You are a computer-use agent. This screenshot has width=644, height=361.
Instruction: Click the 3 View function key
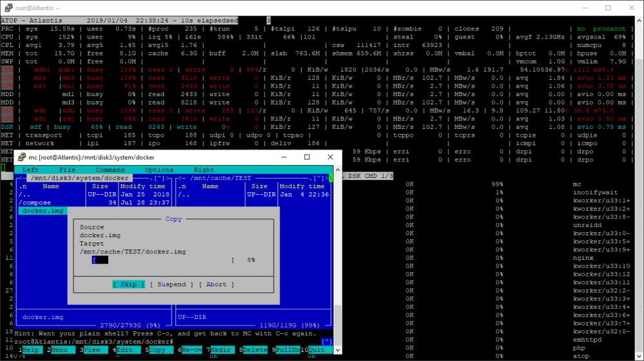[92, 350]
